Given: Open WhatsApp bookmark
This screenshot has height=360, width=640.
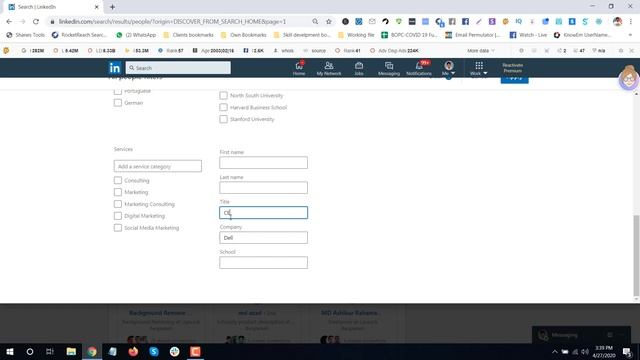Looking at the screenshot, I should [x=136, y=35].
